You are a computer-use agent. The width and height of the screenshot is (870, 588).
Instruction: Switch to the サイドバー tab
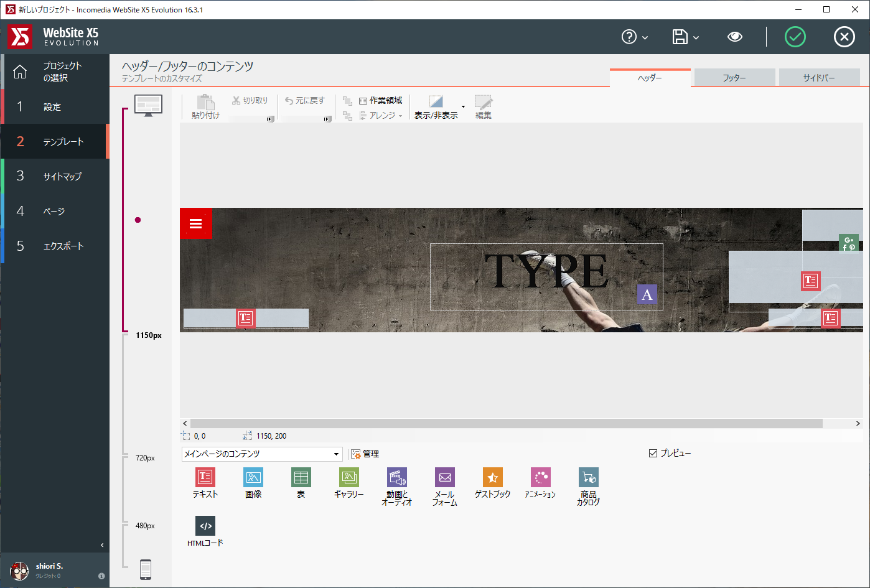tap(818, 78)
